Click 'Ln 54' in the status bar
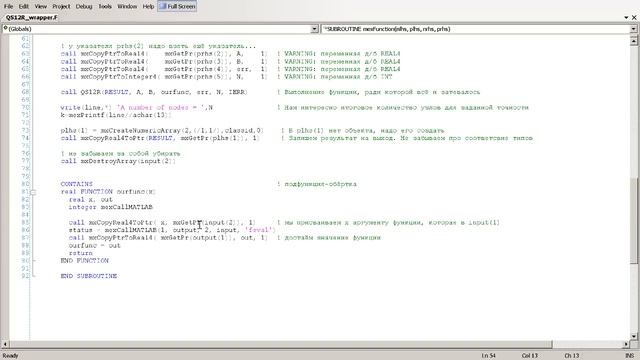 click(488, 356)
